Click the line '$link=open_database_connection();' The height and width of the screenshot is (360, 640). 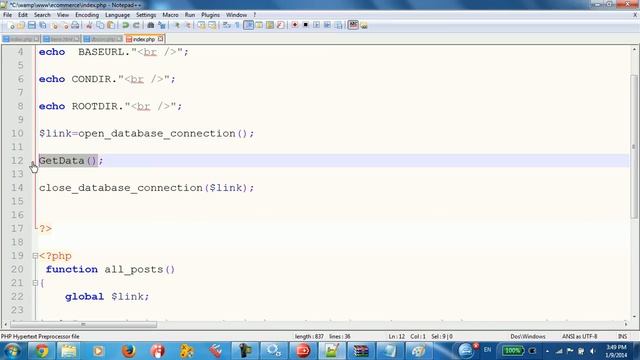coord(147,133)
